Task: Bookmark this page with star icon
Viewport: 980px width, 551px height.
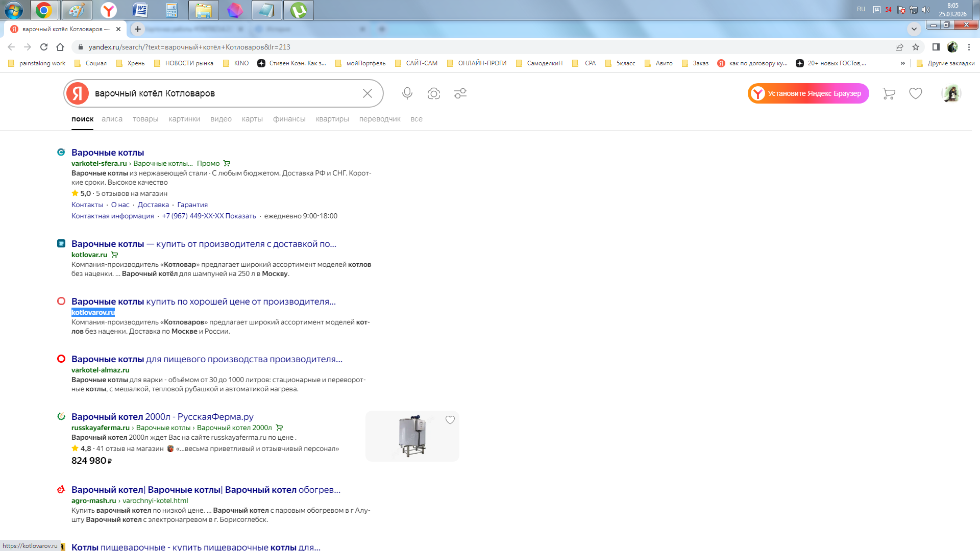Action: pos(916,47)
